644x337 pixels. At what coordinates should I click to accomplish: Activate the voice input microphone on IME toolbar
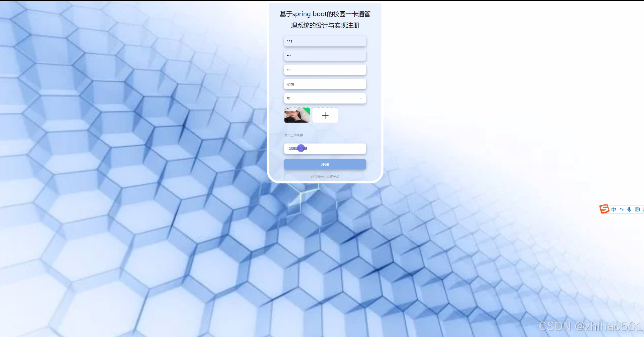(629, 209)
